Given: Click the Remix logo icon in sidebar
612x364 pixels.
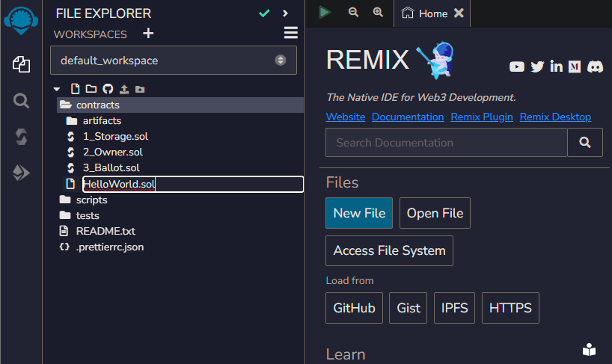Looking at the screenshot, I should 21,20.
